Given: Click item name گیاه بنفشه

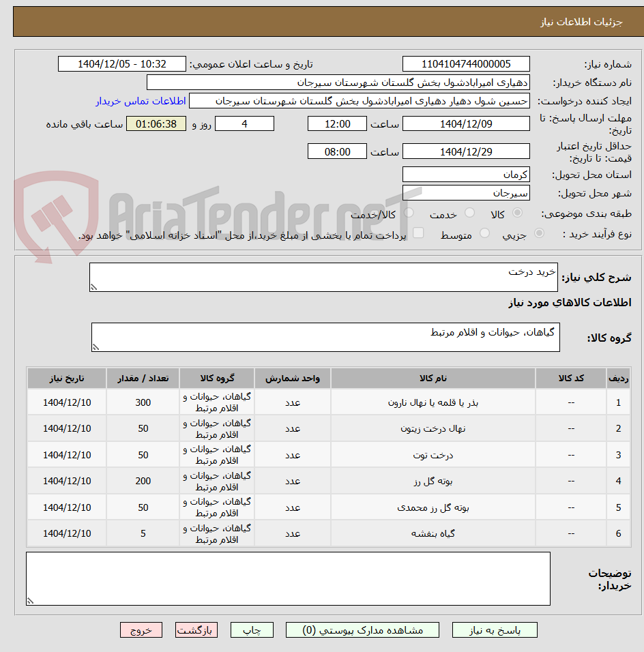Looking at the screenshot, I should pos(433,533).
